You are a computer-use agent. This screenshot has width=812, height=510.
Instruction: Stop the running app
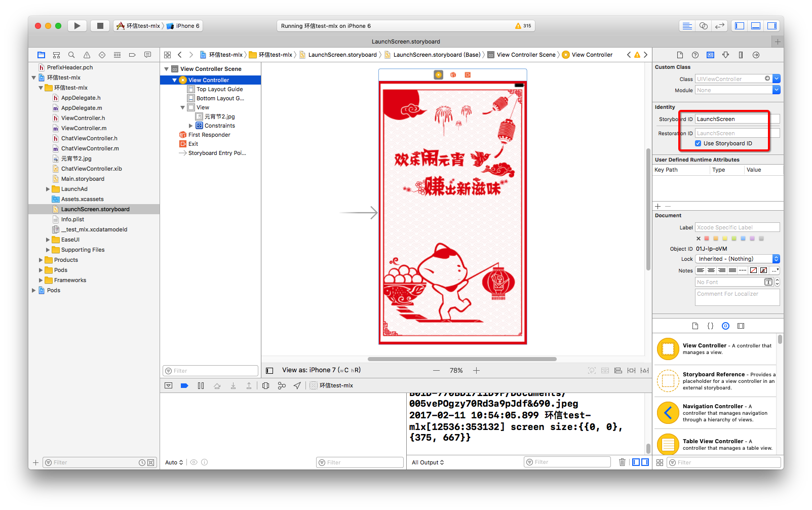(x=100, y=26)
